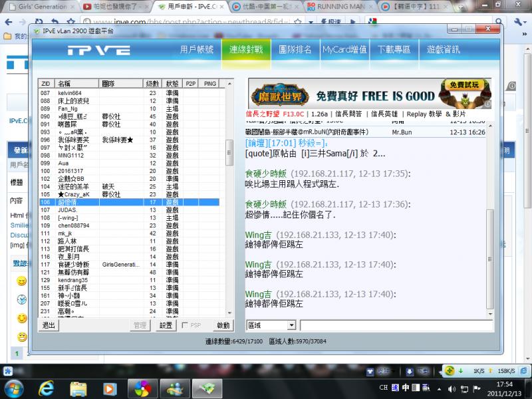Sort player list by 級數 column
Viewport: 532px width, 399px height.
[152, 84]
